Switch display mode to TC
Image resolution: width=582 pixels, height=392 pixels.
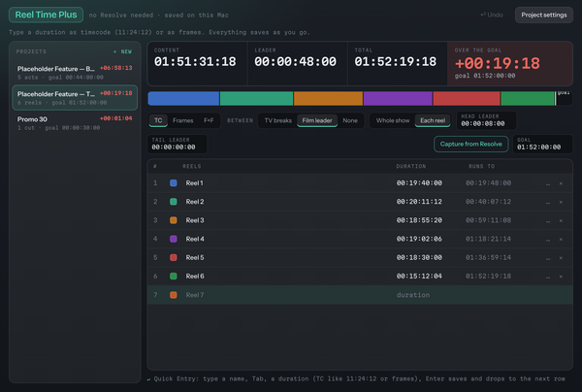(158, 120)
